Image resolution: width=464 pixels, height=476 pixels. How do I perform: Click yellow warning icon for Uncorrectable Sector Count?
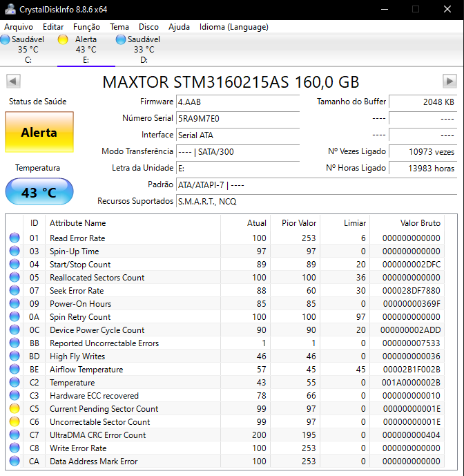coord(14,421)
